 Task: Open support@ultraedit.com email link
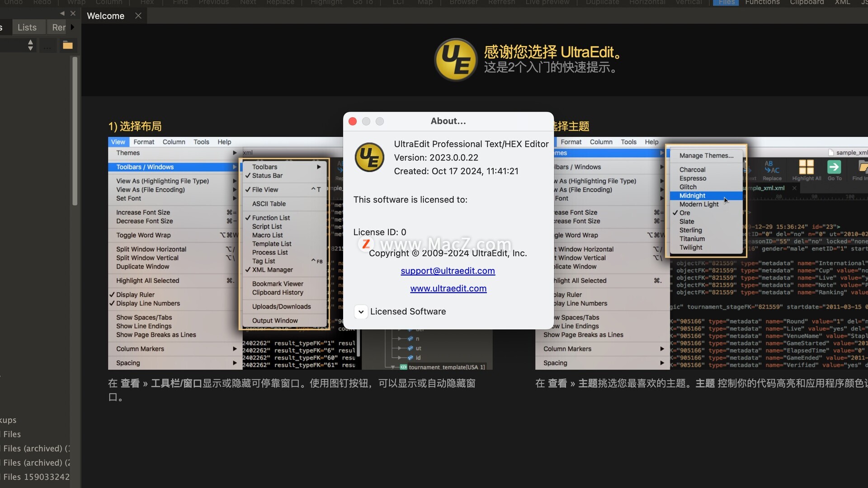tap(448, 271)
